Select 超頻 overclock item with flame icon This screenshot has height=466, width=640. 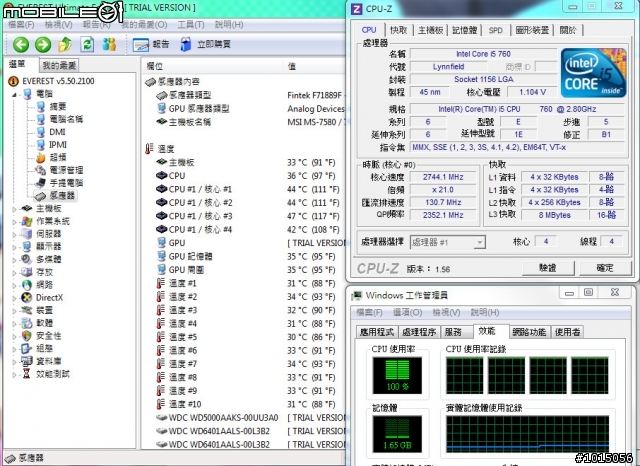click(x=57, y=157)
